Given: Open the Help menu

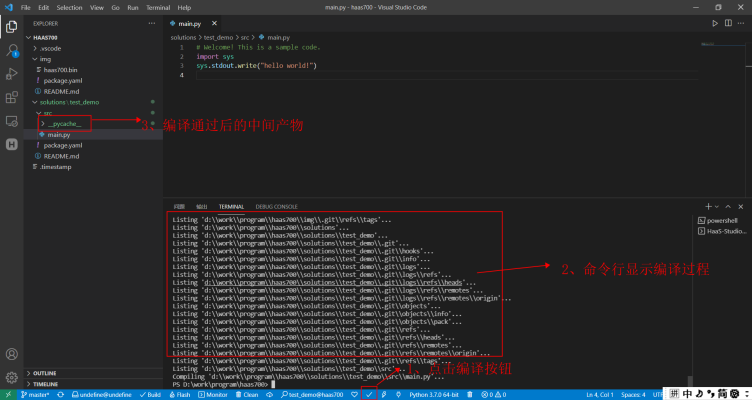Looking at the screenshot, I should [184, 7].
